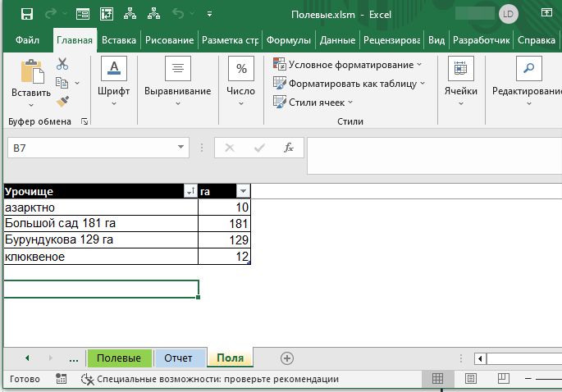Viewport: 562px width, 392px height.
Task: Open the Вид tab
Action: 436,40
